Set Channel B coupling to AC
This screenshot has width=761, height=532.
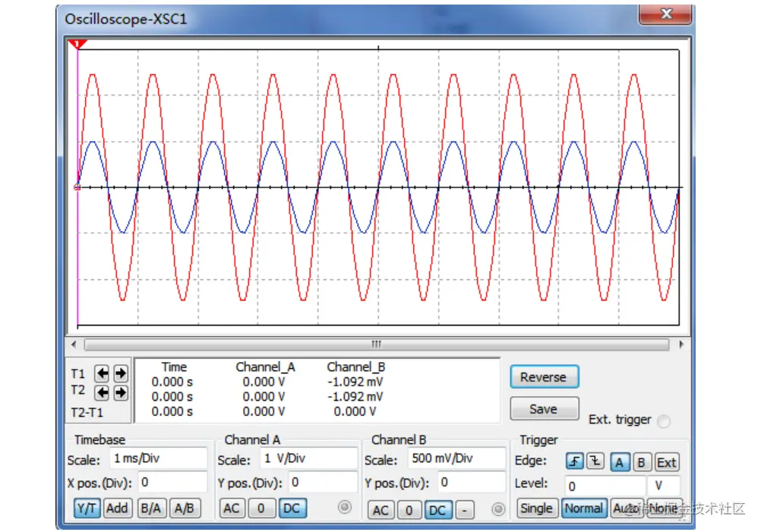point(380,510)
